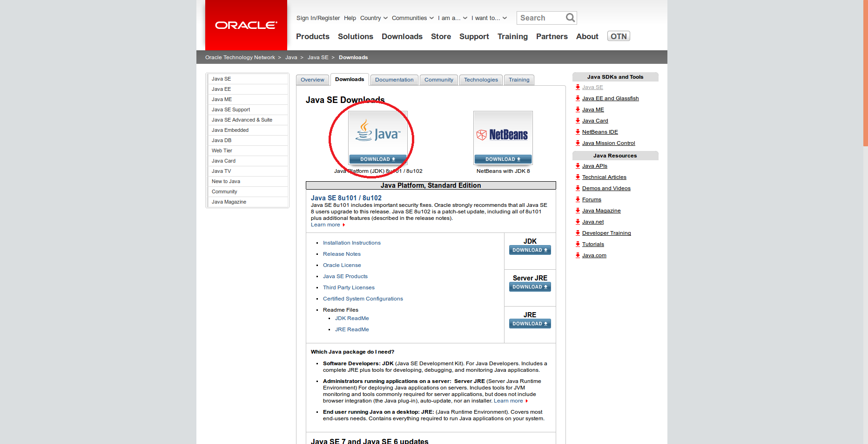The width and height of the screenshot is (868, 444).
Task: Click red arrow icon beside Developer Training
Action: point(578,233)
